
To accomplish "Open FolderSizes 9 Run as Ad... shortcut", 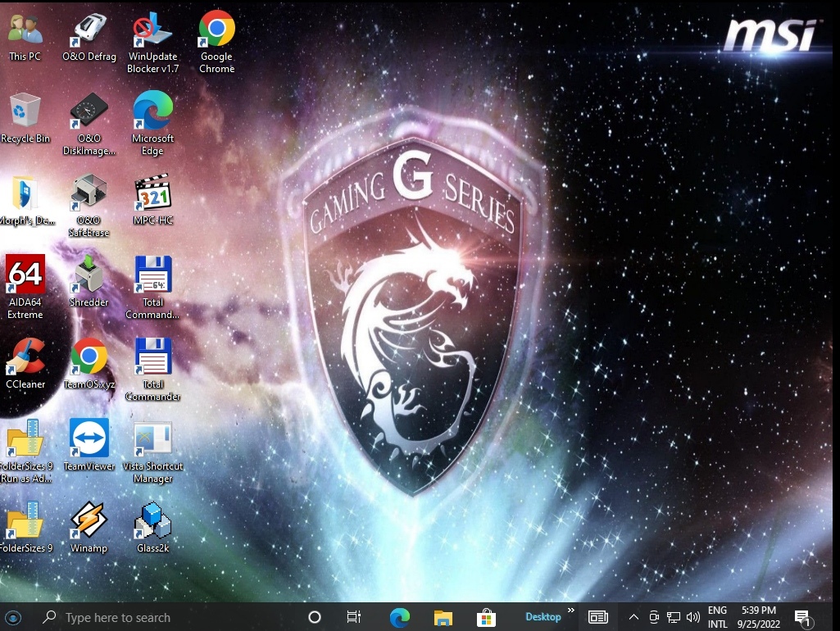I will point(25,452).
